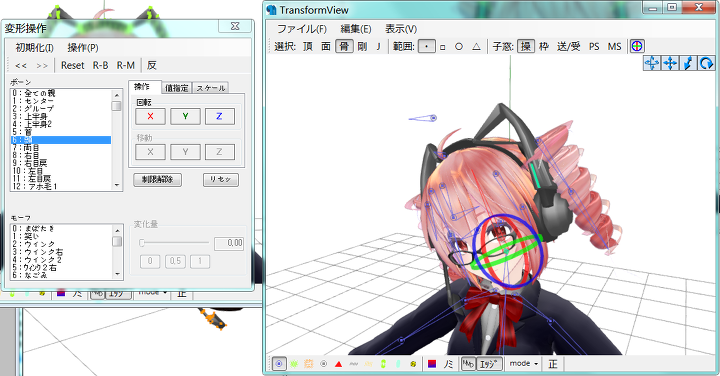
Task: Open PS sub-window
Action: click(594, 46)
